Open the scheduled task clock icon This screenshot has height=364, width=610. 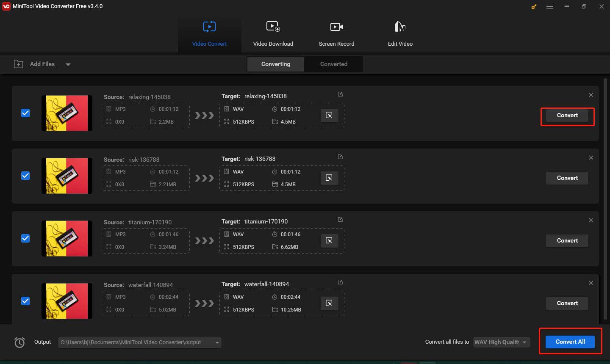[19, 342]
